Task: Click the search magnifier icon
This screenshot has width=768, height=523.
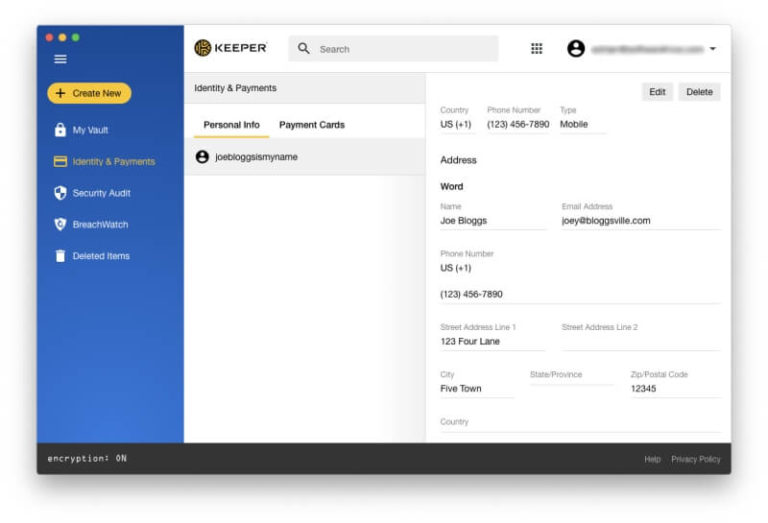Action: [304, 48]
